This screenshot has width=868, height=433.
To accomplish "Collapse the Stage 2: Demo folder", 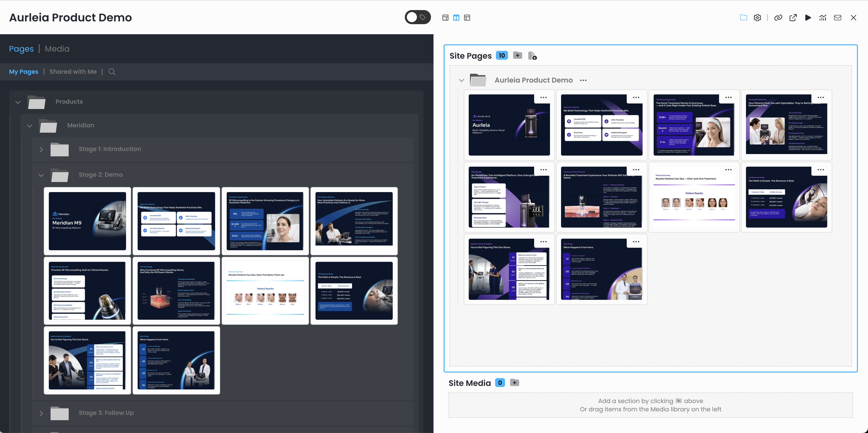I will [x=41, y=175].
